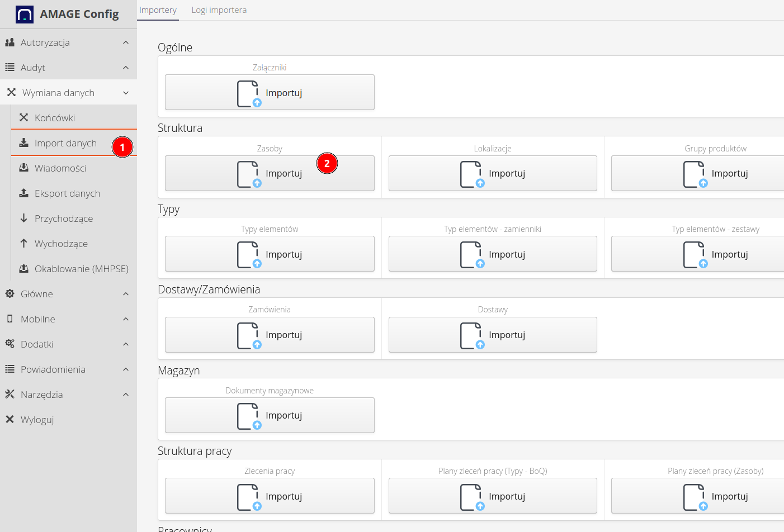The height and width of the screenshot is (532, 784).
Task: Import Dokumenty magazynowe file
Action: point(270,415)
